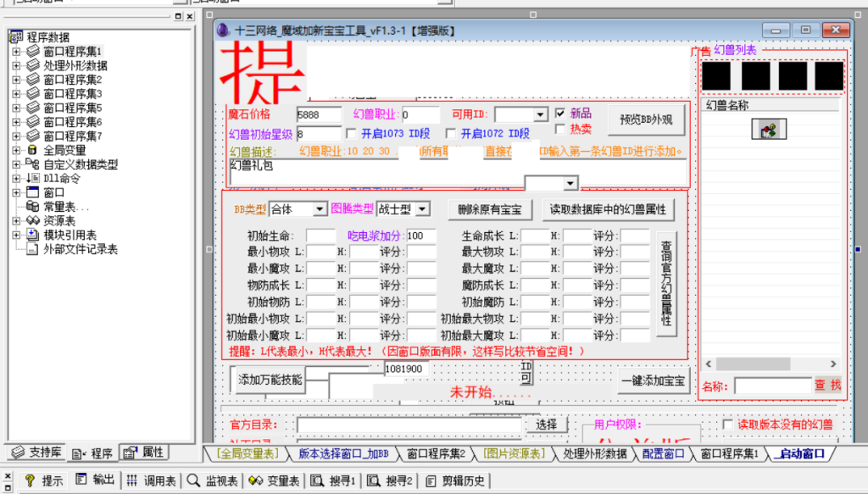868x494 pixels.
Task: Click the 提示 question mark icon
Action: click(x=30, y=480)
